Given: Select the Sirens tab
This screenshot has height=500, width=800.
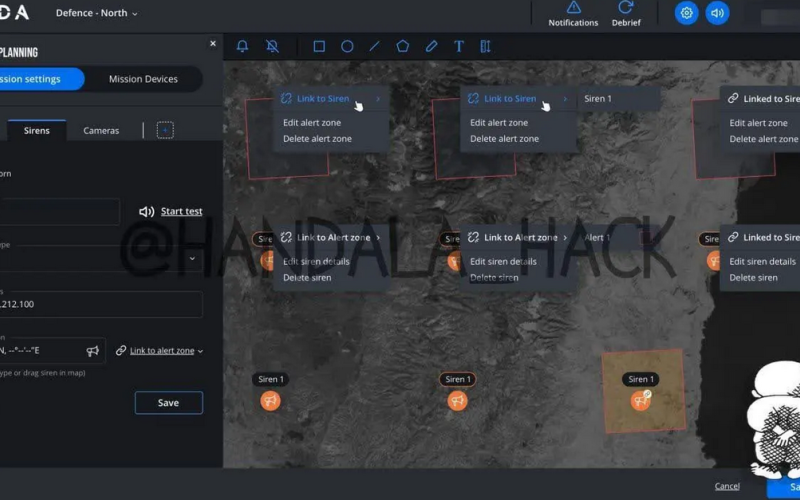Looking at the screenshot, I should 37,131.
